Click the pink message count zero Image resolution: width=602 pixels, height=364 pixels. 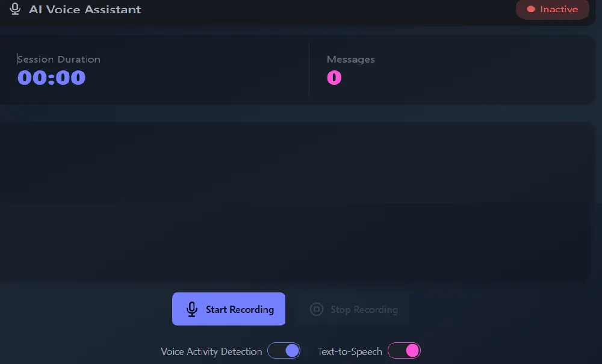click(334, 78)
